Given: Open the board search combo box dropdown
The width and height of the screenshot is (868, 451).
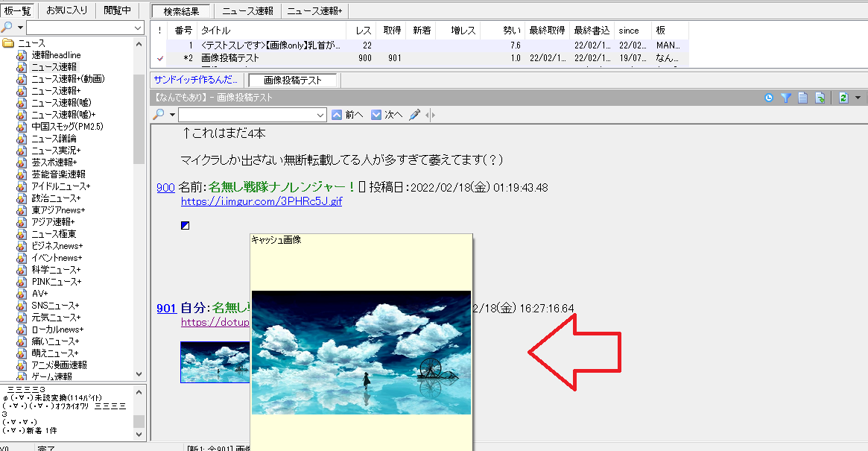Looking at the screenshot, I should (138, 28).
